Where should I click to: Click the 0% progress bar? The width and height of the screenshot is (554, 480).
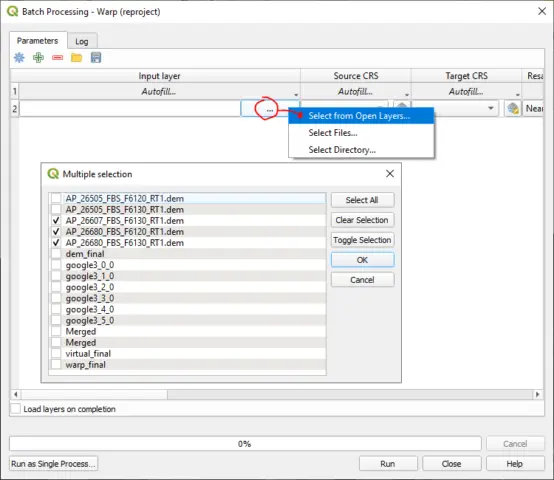coord(245,444)
